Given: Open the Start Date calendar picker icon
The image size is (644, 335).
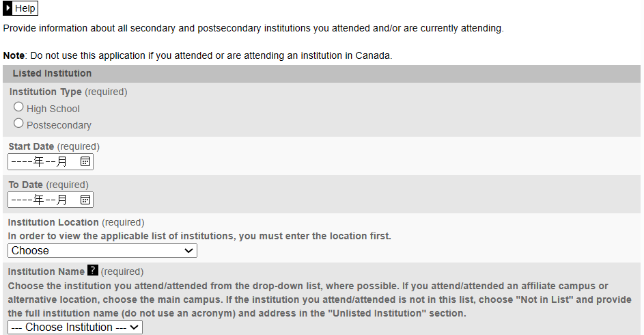Looking at the screenshot, I should (85, 161).
